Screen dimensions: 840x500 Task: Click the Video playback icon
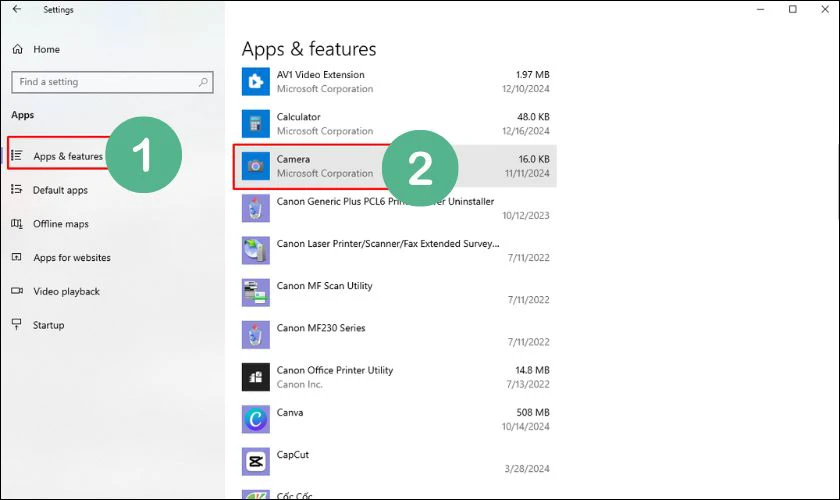[17, 291]
